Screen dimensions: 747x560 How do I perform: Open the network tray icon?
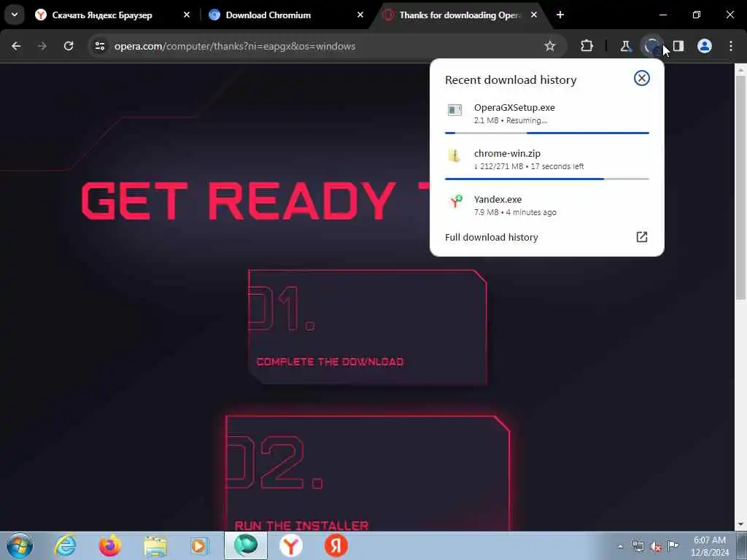(638, 547)
